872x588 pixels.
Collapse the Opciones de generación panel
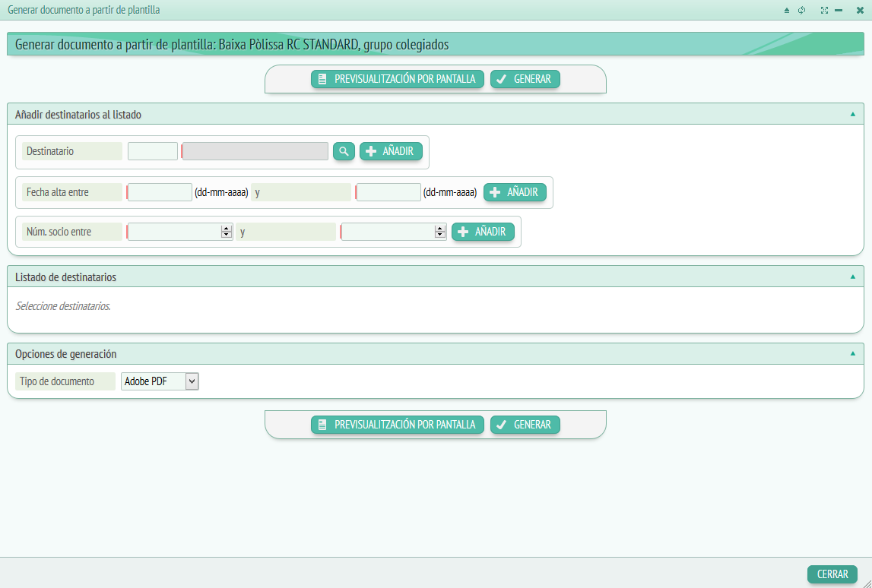[852, 354]
